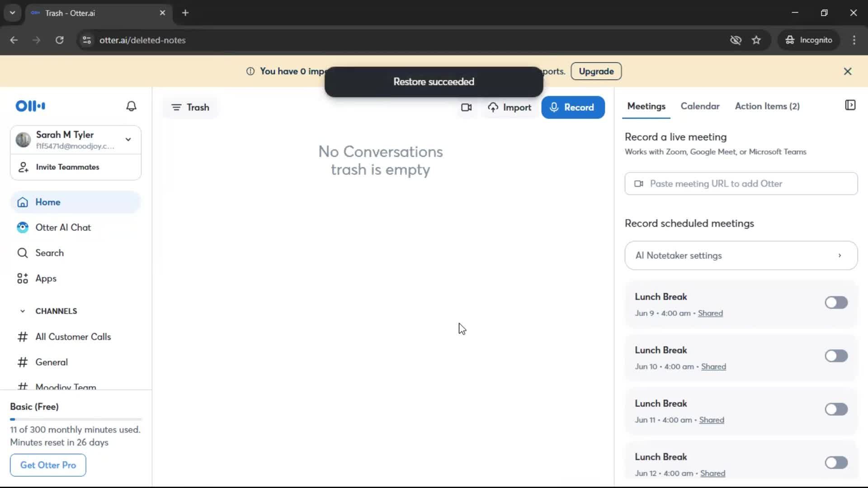
Task: Click "11 of 300 monthly minutes used." text
Action: point(75,430)
